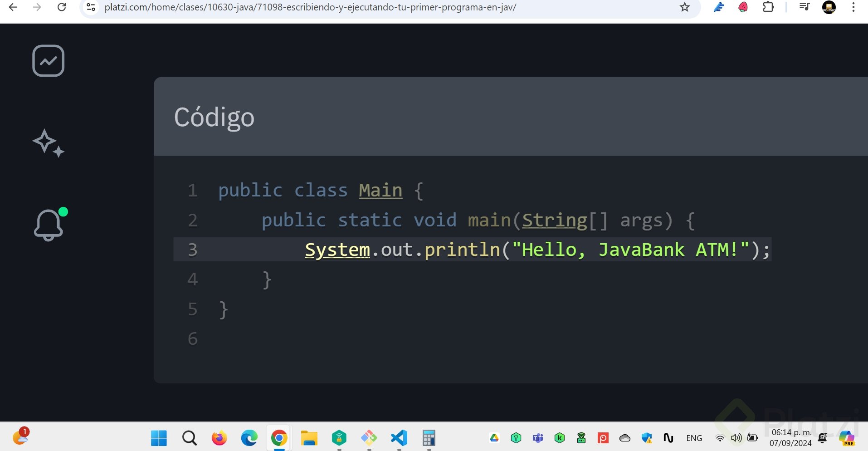Open the Chrome extensions puzzle menu
Screen dimensions: 868x451
coord(768,7)
